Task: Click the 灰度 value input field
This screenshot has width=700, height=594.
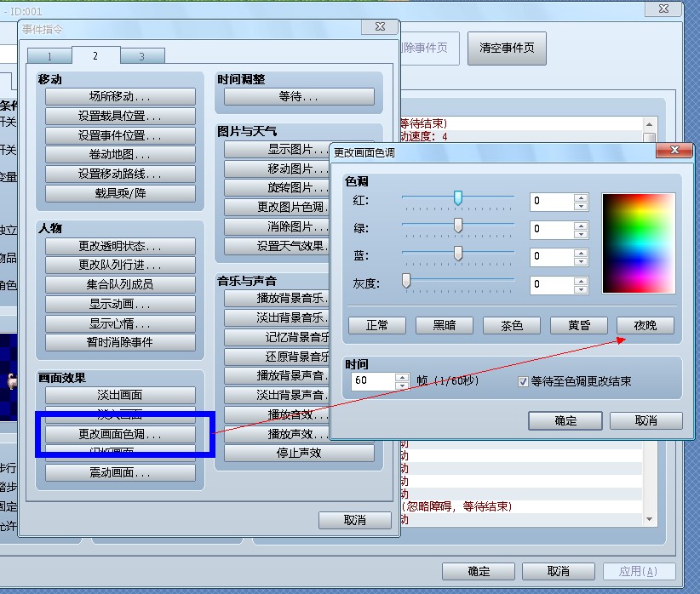Action: [x=552, y=285]
